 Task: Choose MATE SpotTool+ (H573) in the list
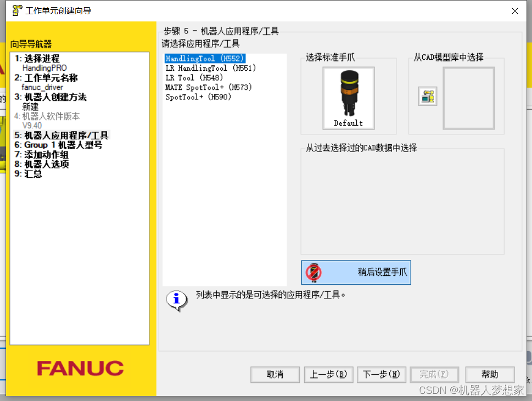208,87
